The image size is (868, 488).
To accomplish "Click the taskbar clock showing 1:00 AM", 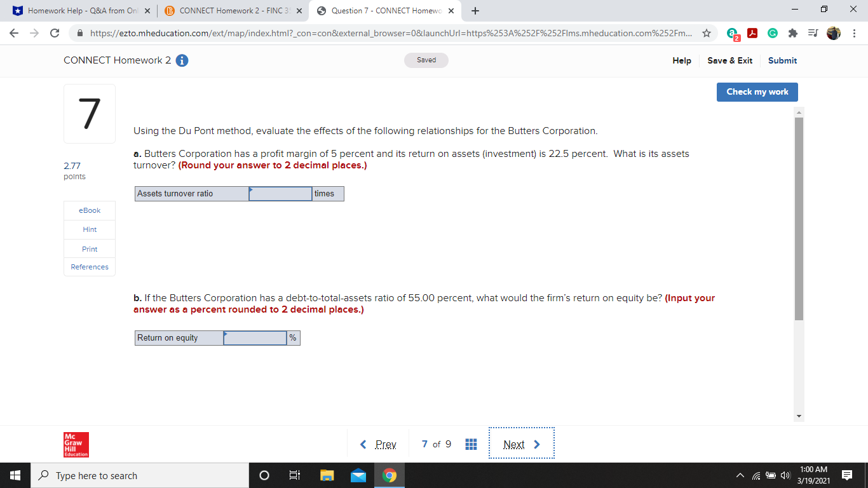I will (x=813, y=475).
